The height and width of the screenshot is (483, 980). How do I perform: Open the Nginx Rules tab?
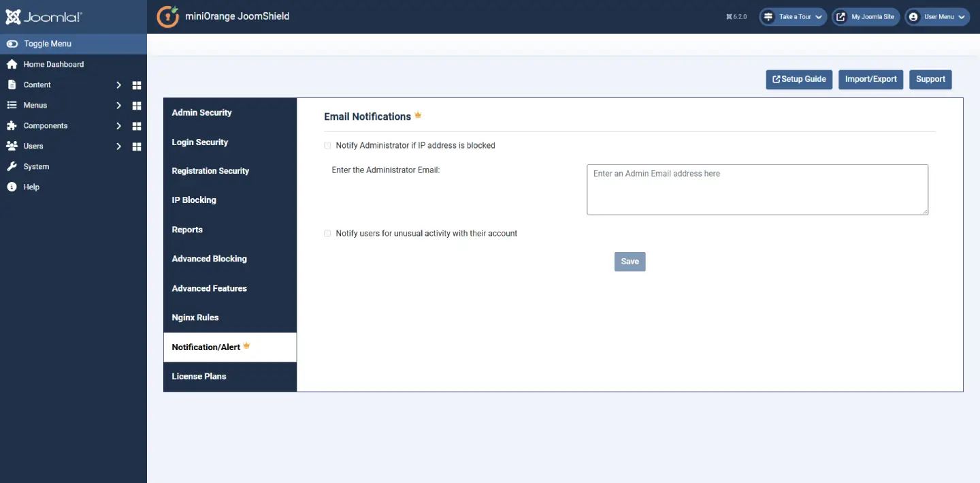coord(230,317)
